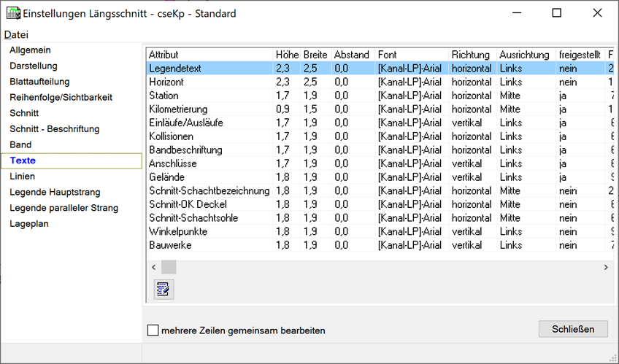
Task: Click the edit properties icon below the table
Action: 164,289
